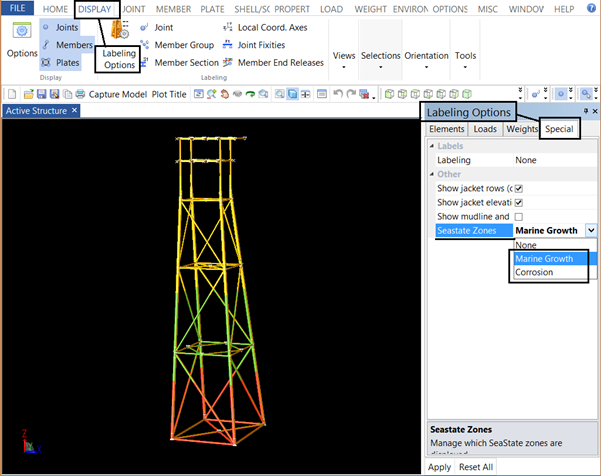The height and width of the screenshot is (476, 601).
Task: Click Joint Fixities labeling icon
Action: [x=228, y=45]
